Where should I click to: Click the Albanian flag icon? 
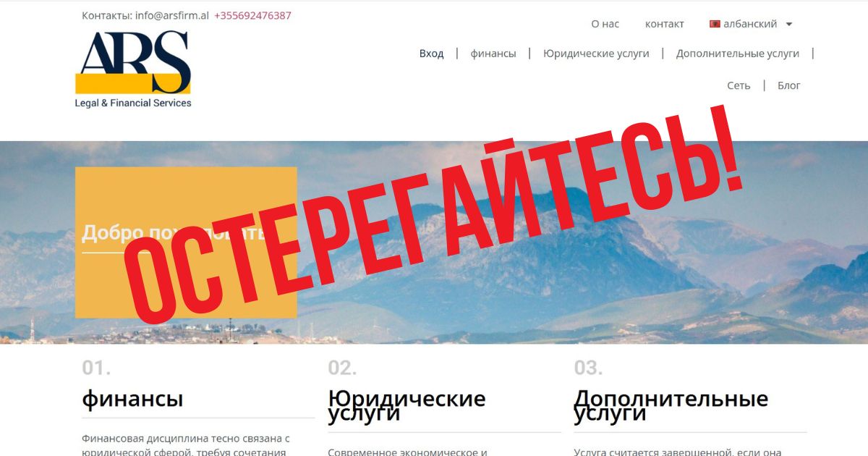click(715, 24)
